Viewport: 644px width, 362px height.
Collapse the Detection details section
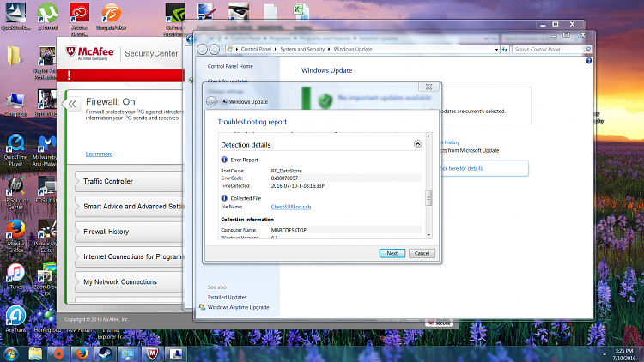(417, 143)
